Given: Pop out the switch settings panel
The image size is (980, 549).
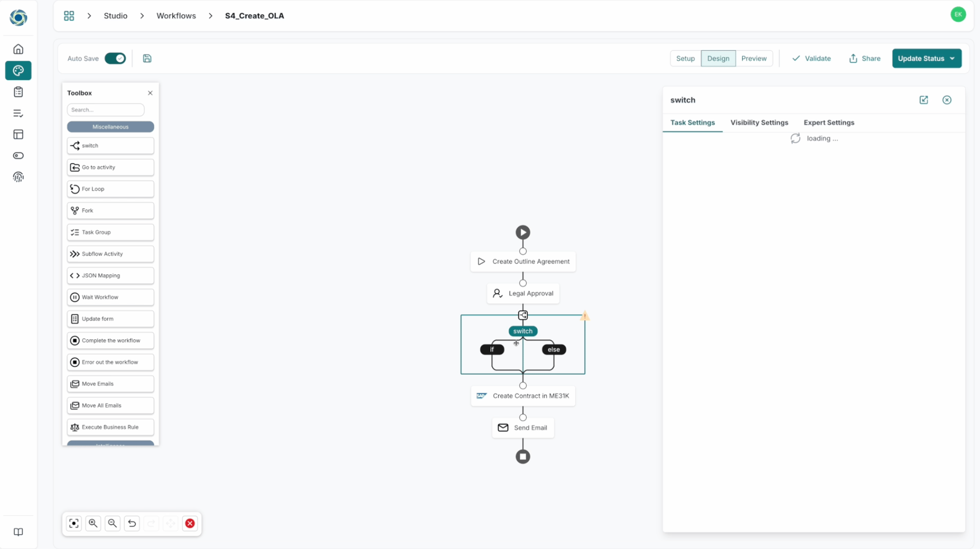Looking at the screenshot, I should coord(924,100).
